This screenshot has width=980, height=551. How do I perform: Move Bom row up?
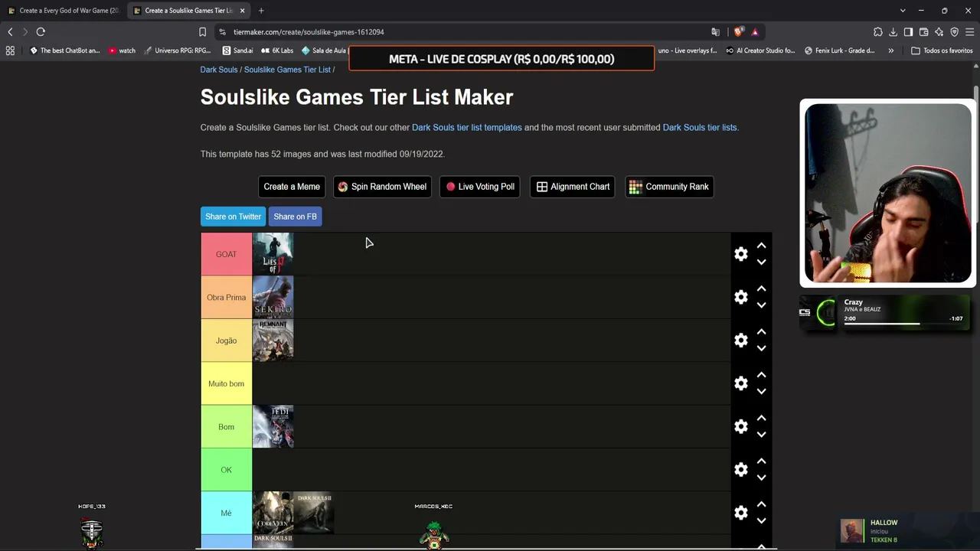[x=761, y=419]
